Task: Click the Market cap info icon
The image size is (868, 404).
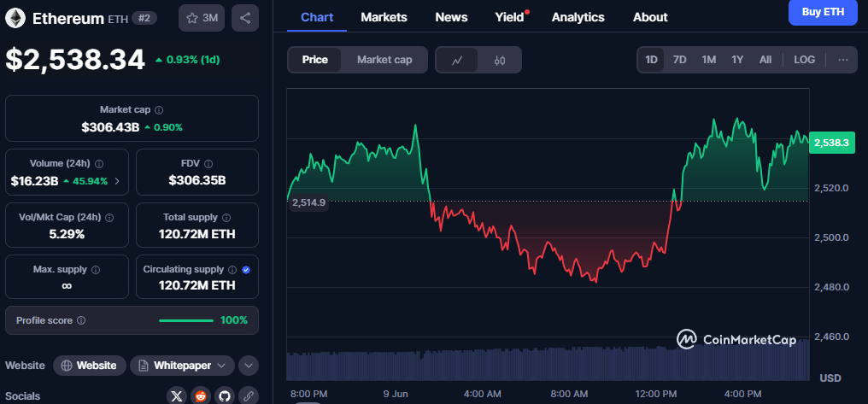Action: [159, 110]
